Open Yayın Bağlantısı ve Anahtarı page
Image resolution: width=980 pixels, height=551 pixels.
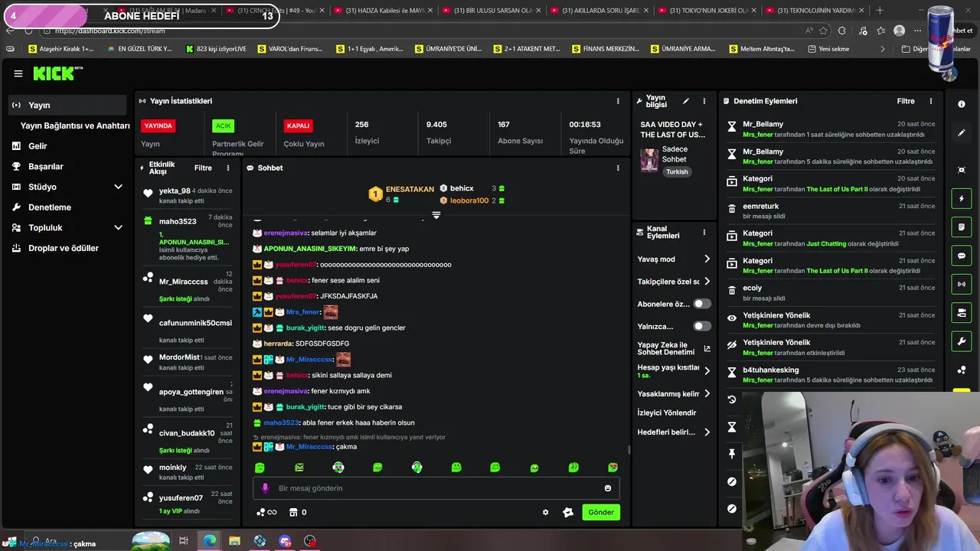point(75,126)
